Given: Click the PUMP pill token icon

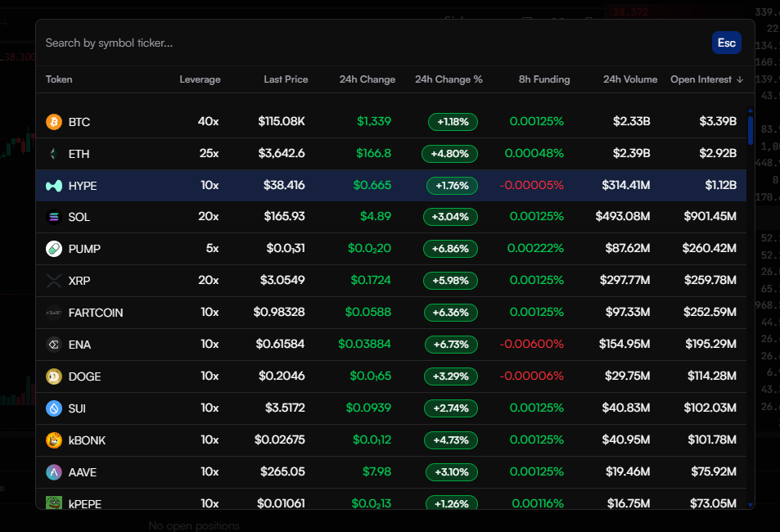Looking at the screenshot, I should (x=54, y=249).
